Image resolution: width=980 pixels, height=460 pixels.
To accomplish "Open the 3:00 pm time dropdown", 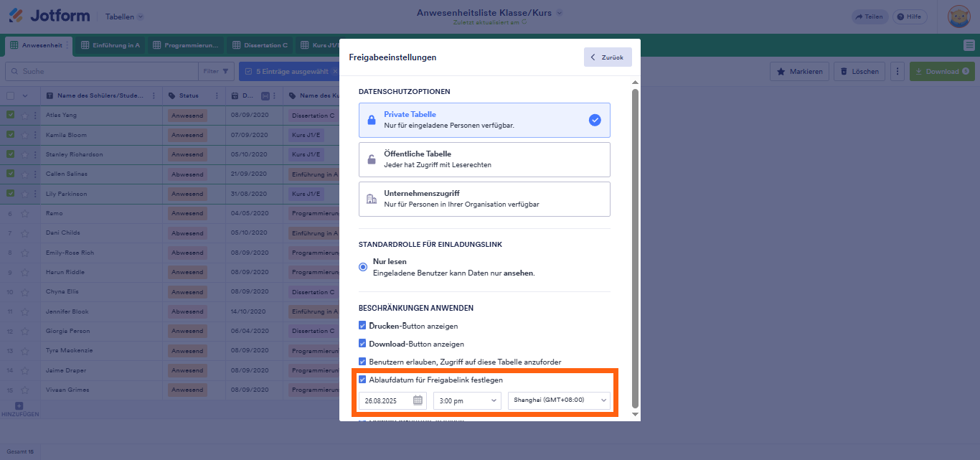I will click(467, 400).
